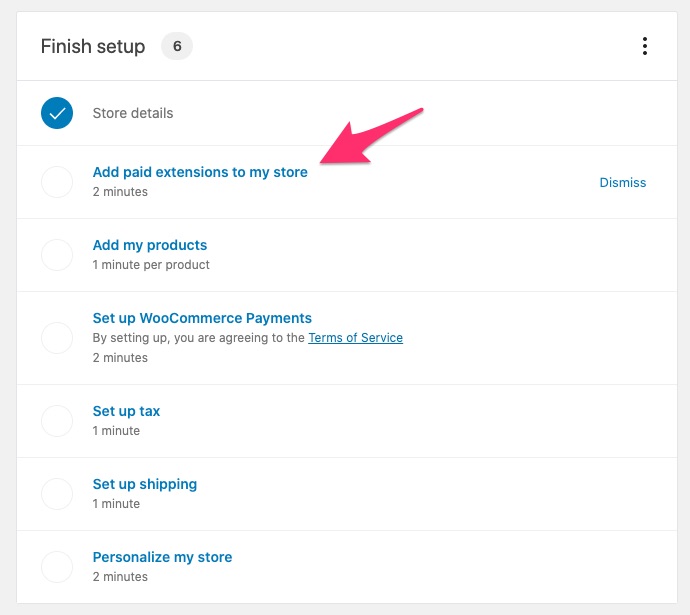
Task: Click circle beside Add paid extensions
Action: coord(57,182)
